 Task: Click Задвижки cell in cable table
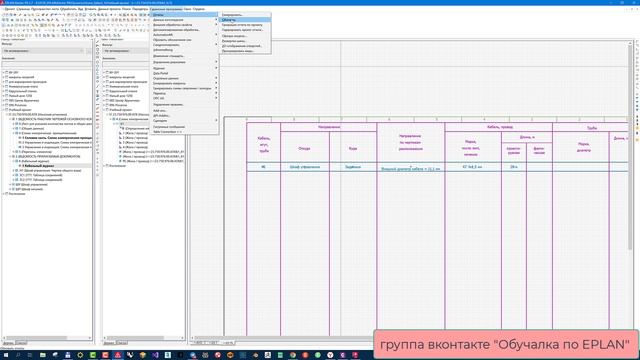353,167
